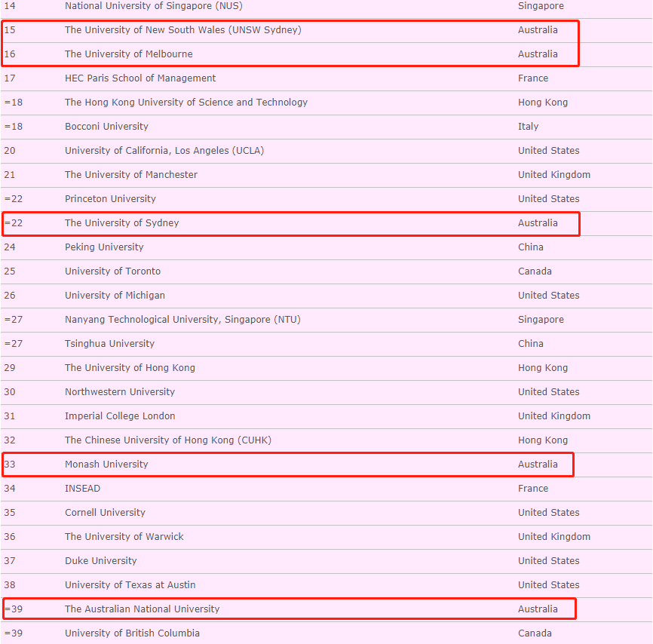Select the Tsinghua University name

coord(110,344)
